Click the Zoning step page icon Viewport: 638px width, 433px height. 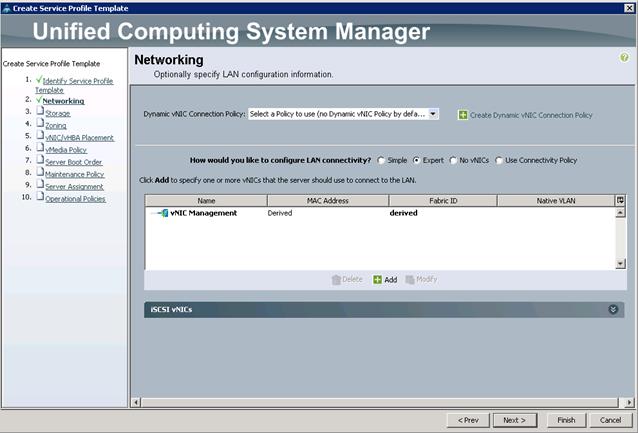[40, 123]
